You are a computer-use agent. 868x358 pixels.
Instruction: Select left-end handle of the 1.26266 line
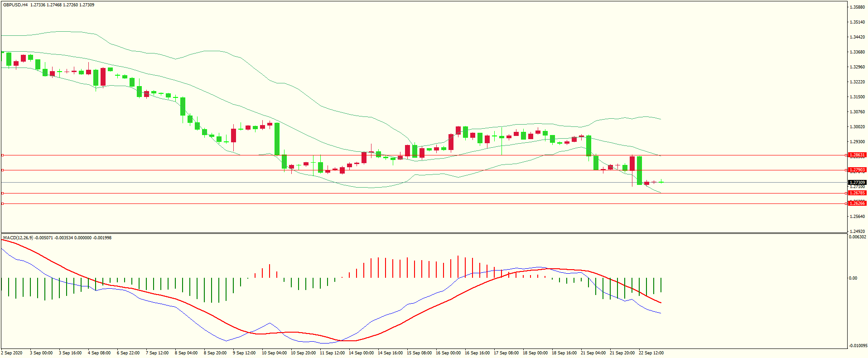point(2,203)
